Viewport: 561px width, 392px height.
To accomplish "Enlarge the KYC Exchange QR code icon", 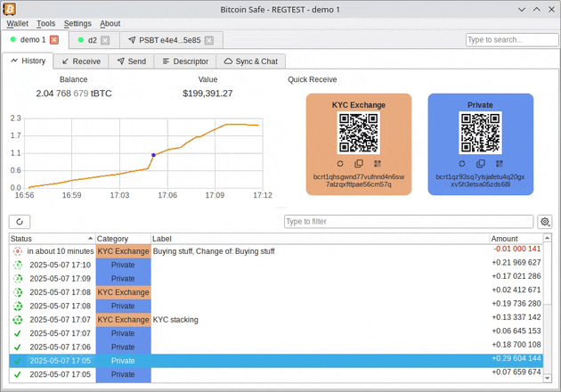I will point(378,164).
